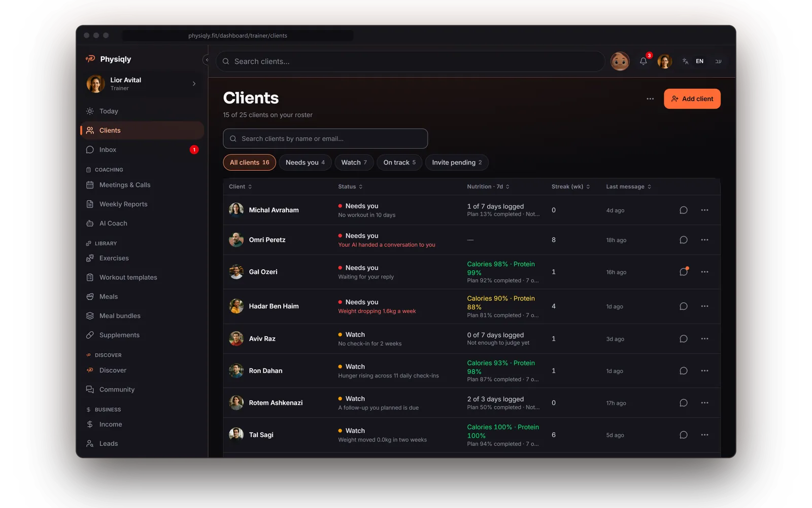This screenshot has height=508, width=812.
Task: Collapse the sidebar with the arrow handle
Action: (x=206, y=60)
